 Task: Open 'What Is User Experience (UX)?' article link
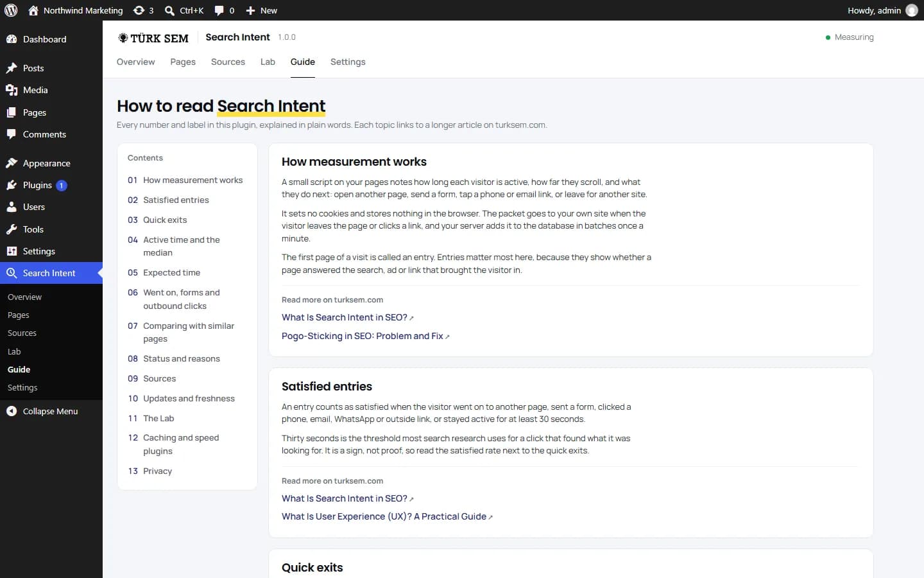(387, 516)
